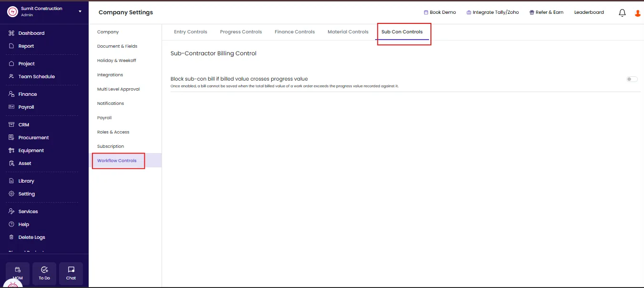Click the Dashboard label in sidebar

(31, 33)
